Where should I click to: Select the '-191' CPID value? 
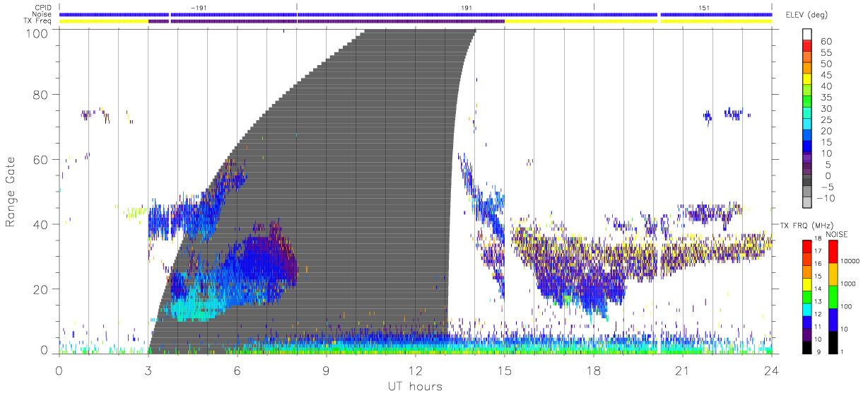coord(199,7)
